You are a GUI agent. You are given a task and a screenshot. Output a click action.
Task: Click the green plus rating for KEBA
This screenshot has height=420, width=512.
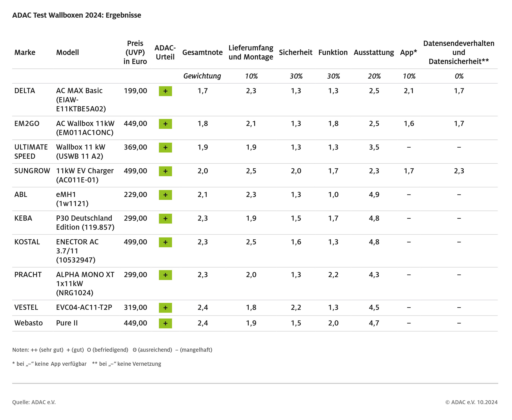[165, 219]
